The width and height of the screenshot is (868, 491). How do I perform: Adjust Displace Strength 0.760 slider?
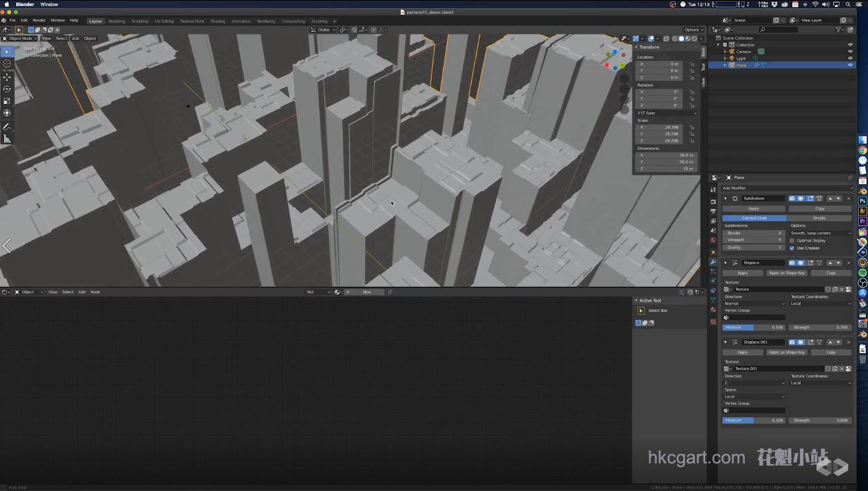(820, 328)
